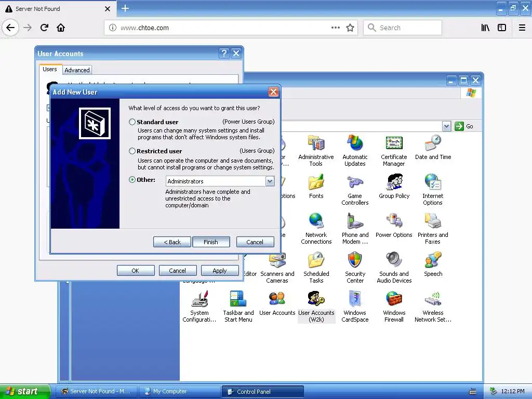Open Administrative Tools in Control Panel
This screenshot has height=399, width=532.
click(316, 150)
